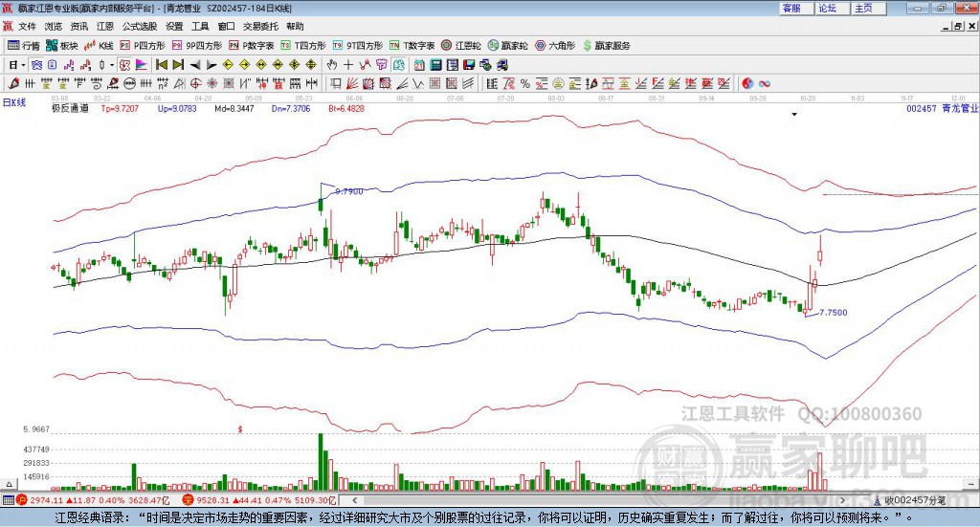Screen dimensions: 980x527
Task: Open the 9T四方形 tool
Action: 358,46
